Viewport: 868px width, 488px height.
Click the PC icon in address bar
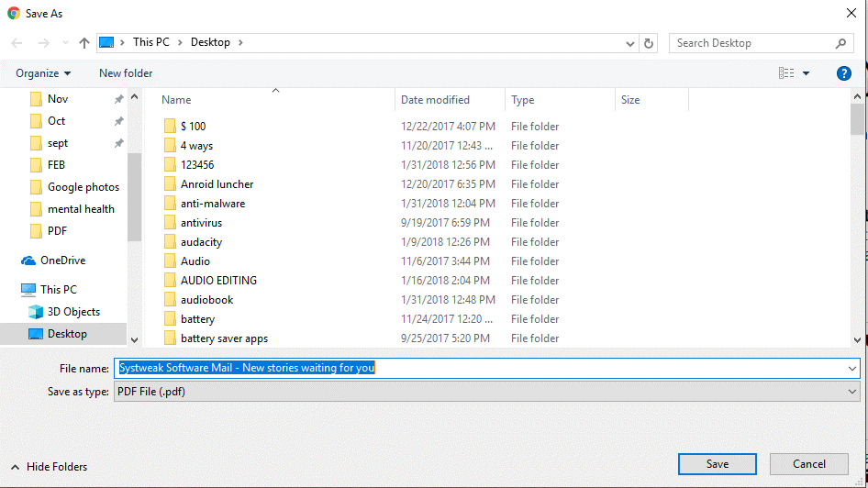point(106,42)
